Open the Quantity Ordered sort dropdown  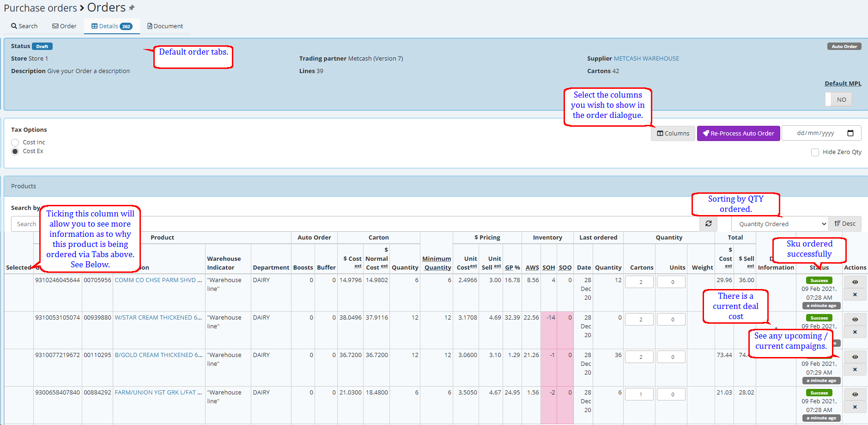[x=780, y=224]
